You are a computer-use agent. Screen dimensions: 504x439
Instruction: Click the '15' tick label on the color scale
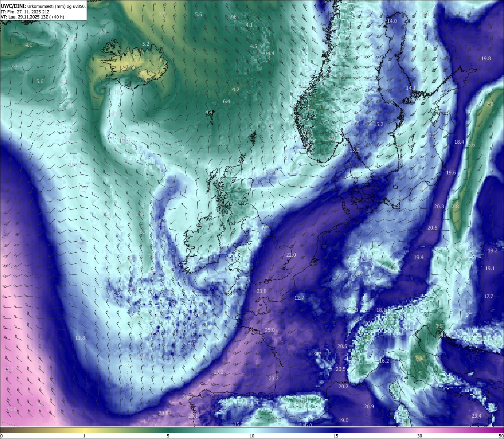[336, 436]
